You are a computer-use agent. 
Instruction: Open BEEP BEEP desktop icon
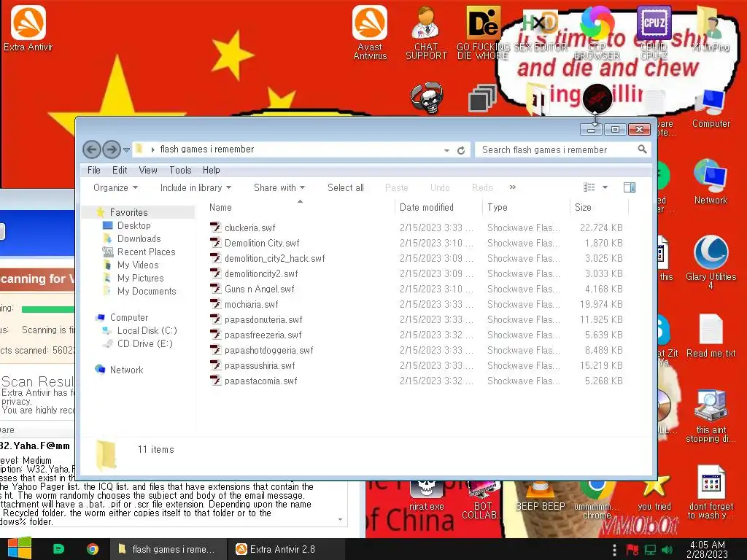541,496
